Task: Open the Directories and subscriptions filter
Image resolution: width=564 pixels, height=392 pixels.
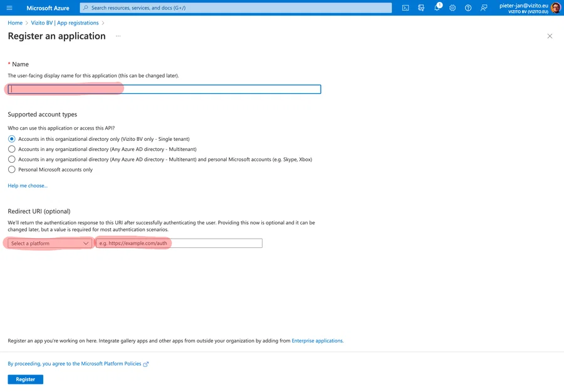Action: [421, 8]
